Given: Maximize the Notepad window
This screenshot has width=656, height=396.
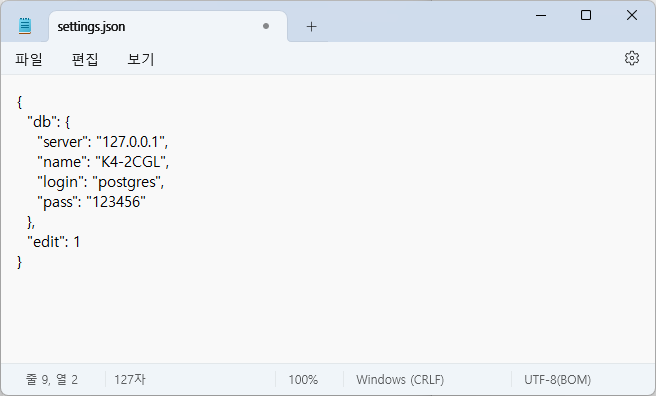Looking at the screenshot, I should [586, 15].
